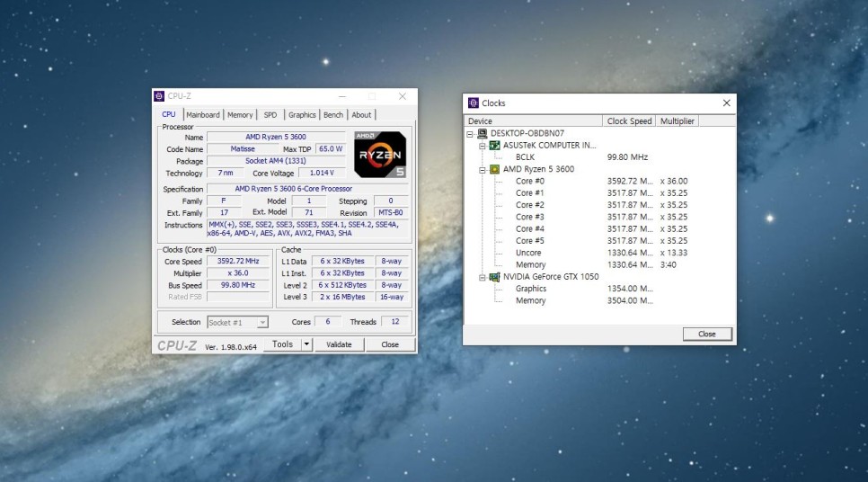Switch to the Graphics tab

[302, 115]
